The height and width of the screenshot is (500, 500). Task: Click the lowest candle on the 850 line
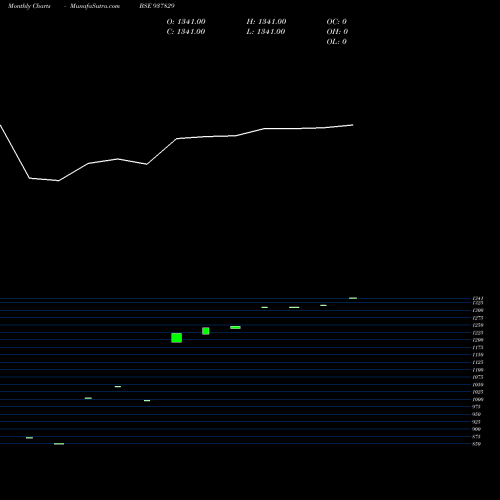59,444
